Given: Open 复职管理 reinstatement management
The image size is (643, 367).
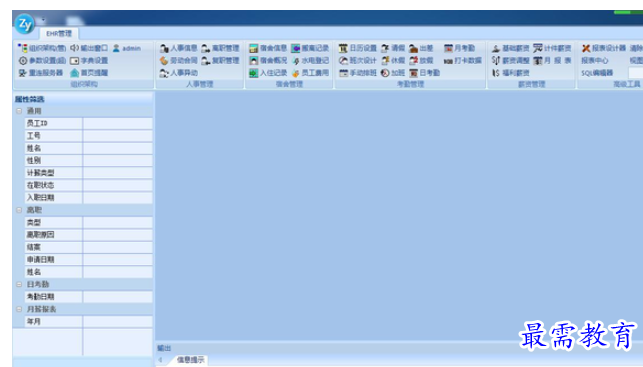Looking at the screenshot, I should (220, 61).
